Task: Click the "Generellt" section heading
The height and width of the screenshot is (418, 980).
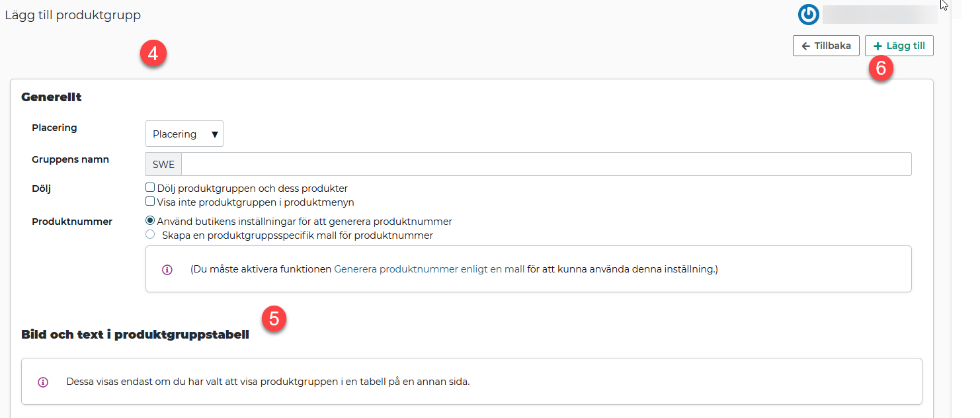Action: 52,97
